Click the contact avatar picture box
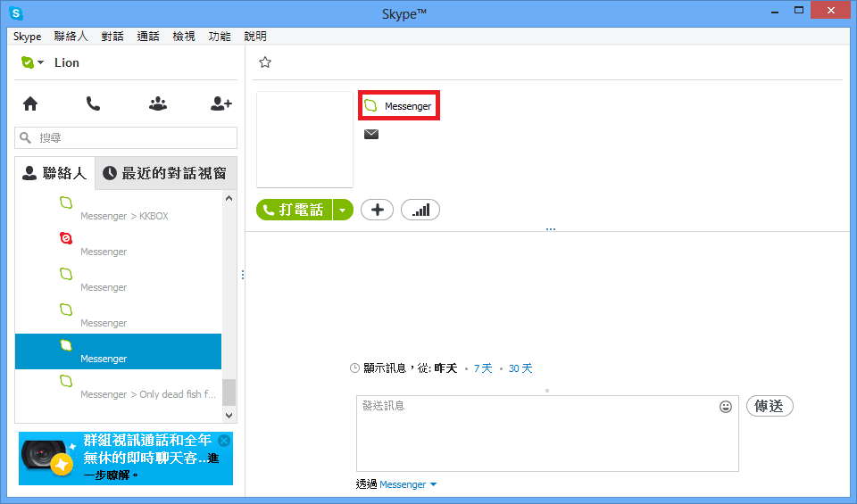 tap(305, 139)
